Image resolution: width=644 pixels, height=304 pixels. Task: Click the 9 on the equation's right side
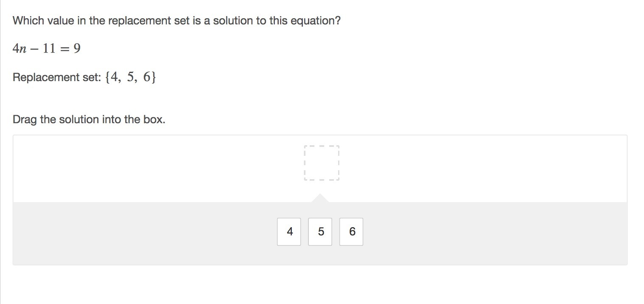77,49
